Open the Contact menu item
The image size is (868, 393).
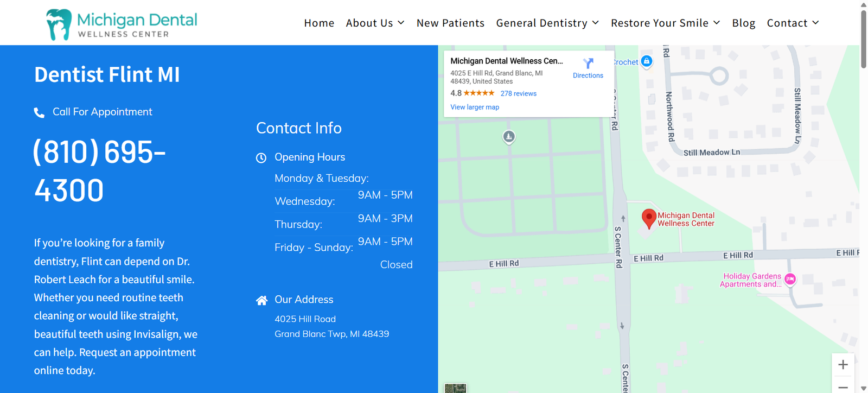click(x=787, y=23)
